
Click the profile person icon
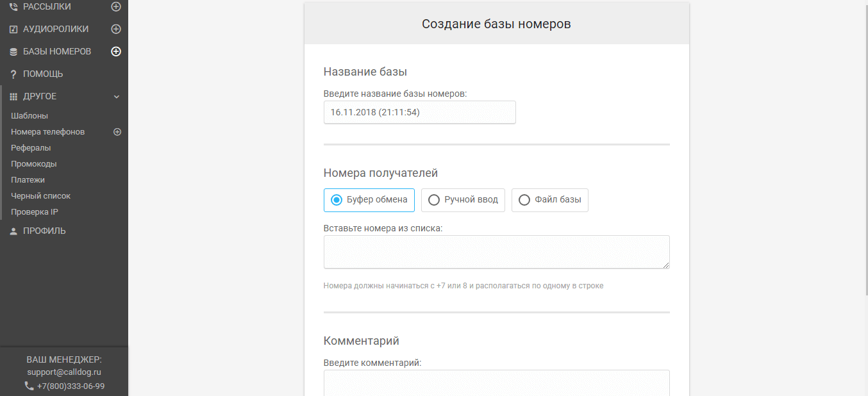tap(13, 231)
